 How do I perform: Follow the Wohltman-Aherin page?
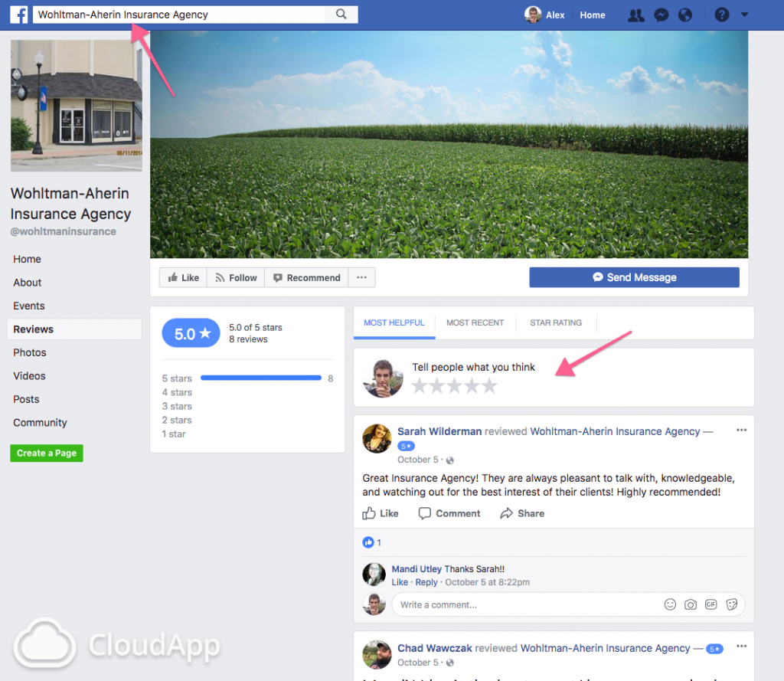click(236, 278)
